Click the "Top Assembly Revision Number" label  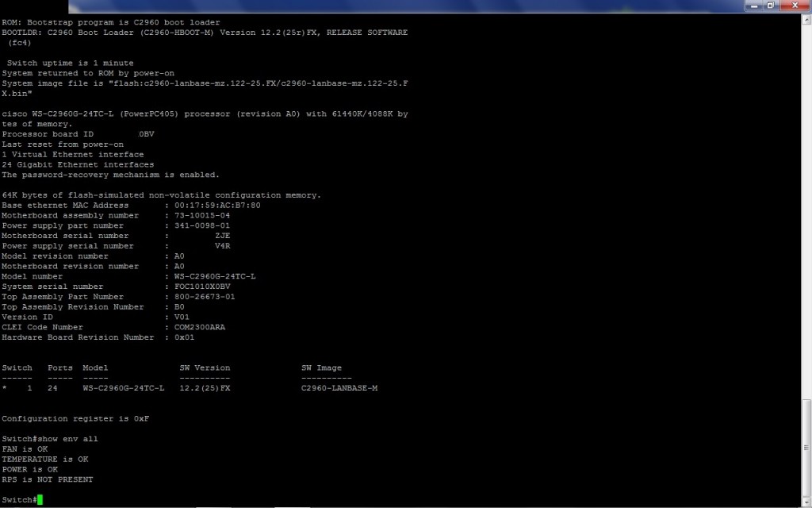(73, 307)
